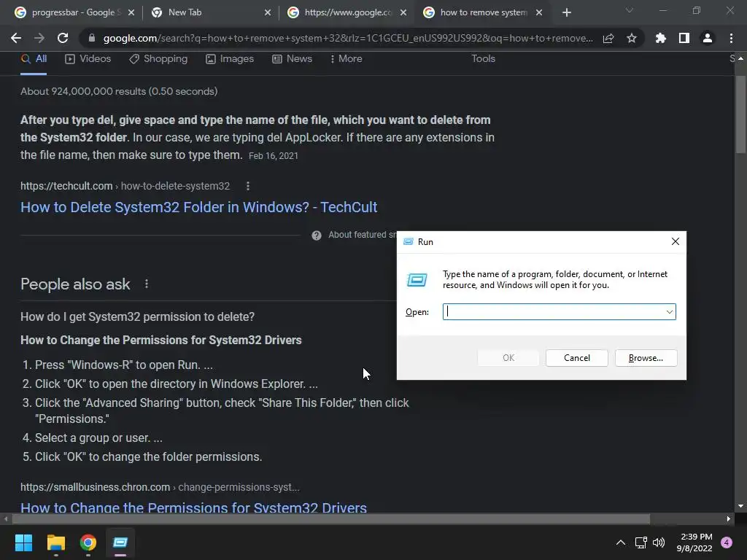747x560 pixels.
Task: Close the https://www.google.com tab
Action: tap(403, 13)
